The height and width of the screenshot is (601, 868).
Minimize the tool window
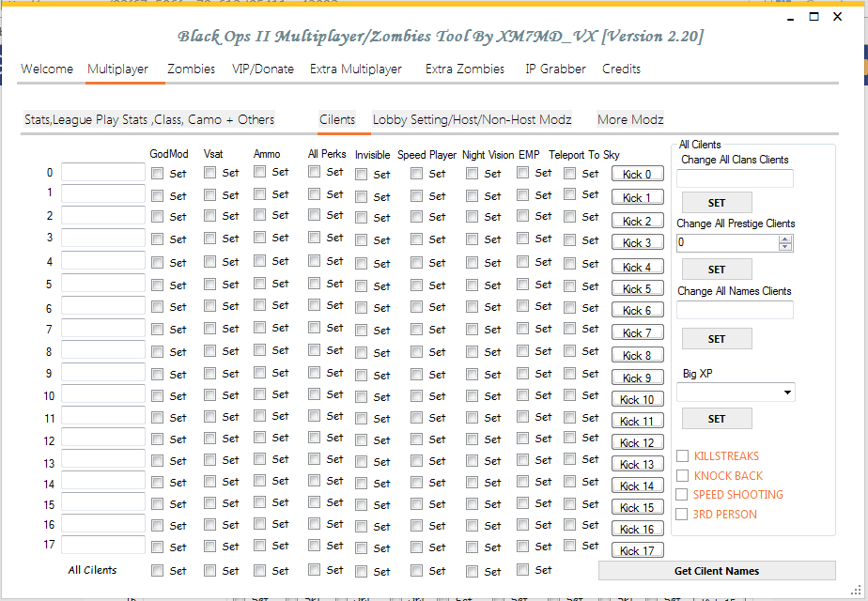(791, 18)
